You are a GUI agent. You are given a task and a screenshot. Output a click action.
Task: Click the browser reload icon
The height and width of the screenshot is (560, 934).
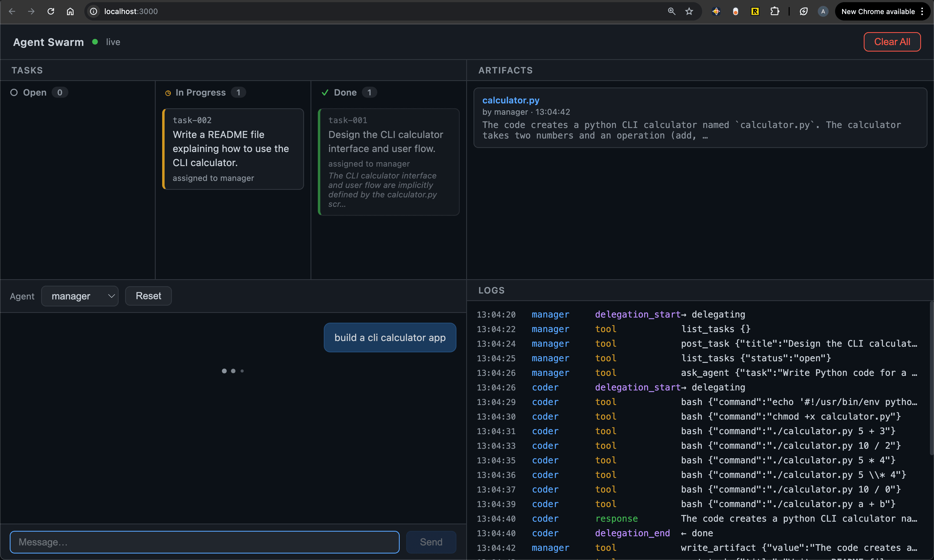click(x=51, y=11)
